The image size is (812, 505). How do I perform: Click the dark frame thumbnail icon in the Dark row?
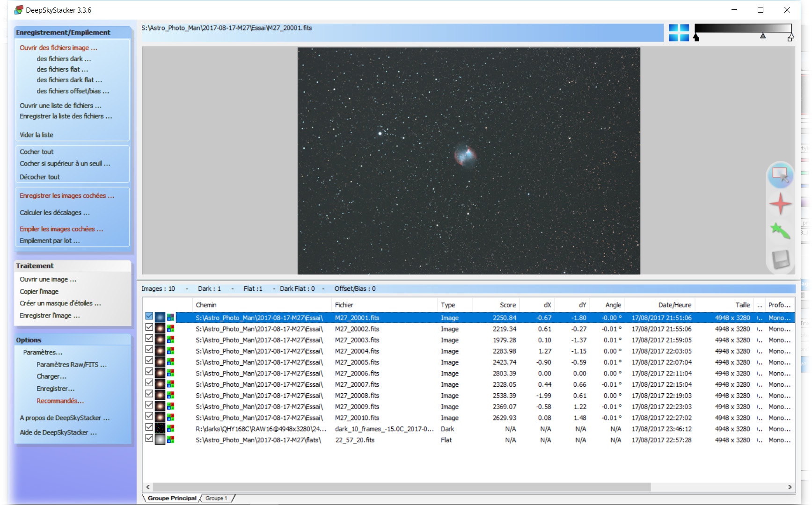click(160, 429)
